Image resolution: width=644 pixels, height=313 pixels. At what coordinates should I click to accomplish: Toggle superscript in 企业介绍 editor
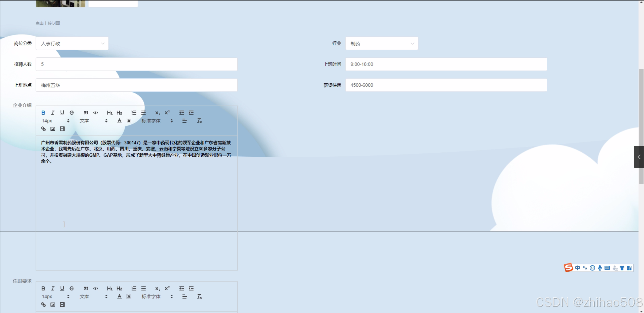point(167,113)
